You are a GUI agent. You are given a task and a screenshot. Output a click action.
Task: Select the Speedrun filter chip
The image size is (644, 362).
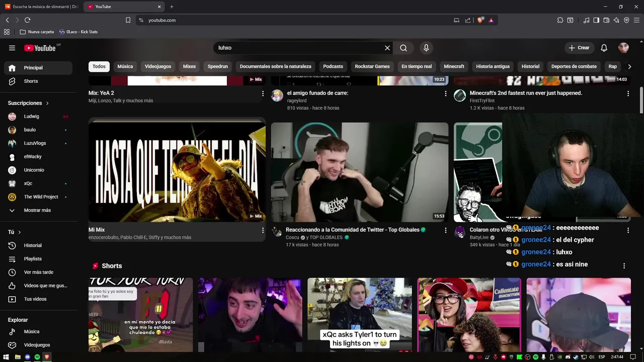(x=218, y=66)
